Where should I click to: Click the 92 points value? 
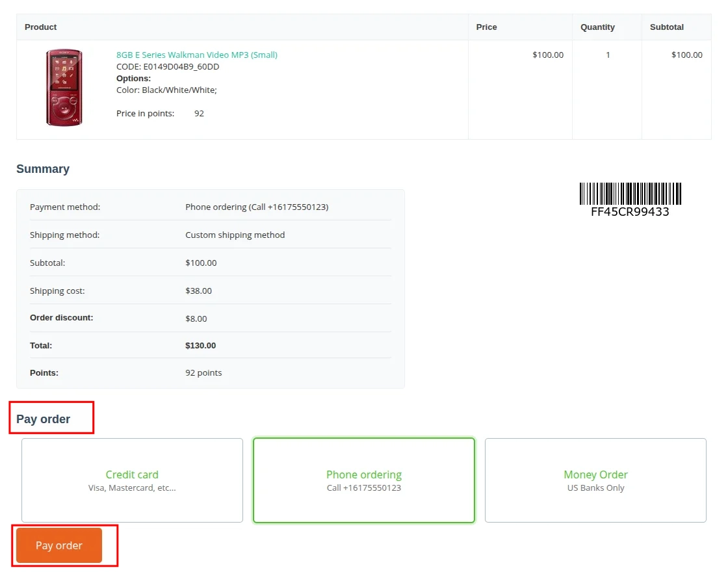click(203, 372)
